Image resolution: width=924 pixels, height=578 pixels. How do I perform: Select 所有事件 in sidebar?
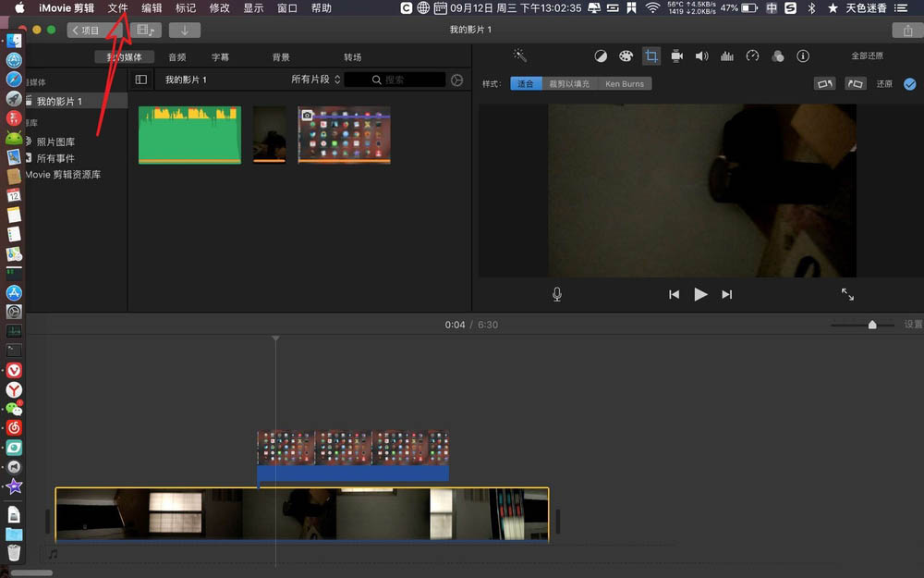(55, 158)
